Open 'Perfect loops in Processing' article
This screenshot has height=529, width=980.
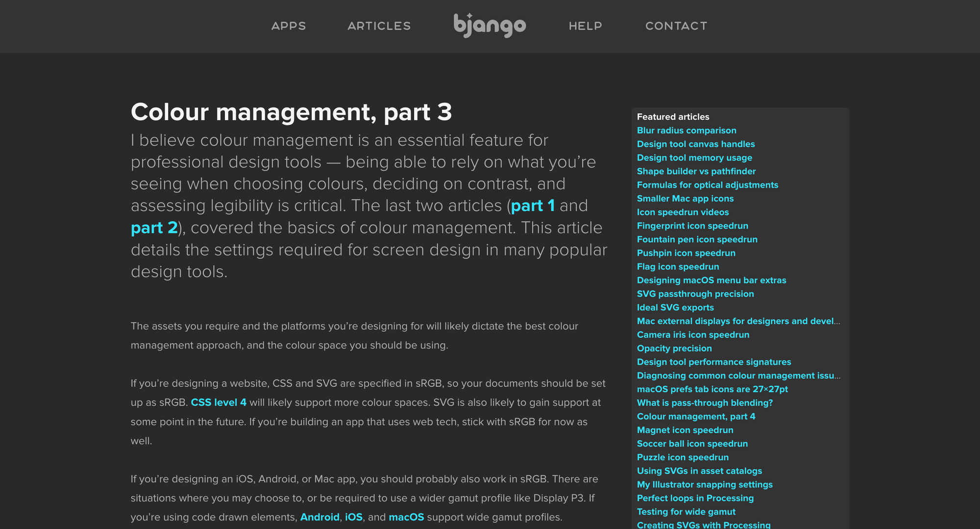[x=695, y=499]
